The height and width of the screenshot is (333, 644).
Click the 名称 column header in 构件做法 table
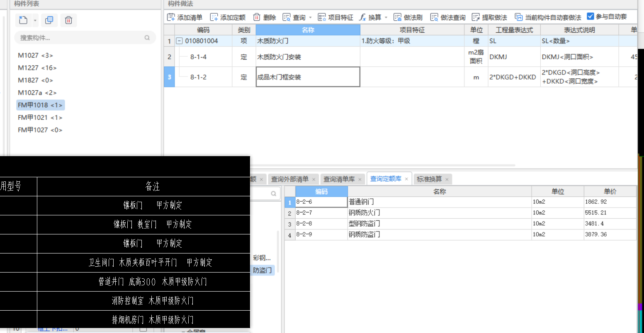click(308, 30)
